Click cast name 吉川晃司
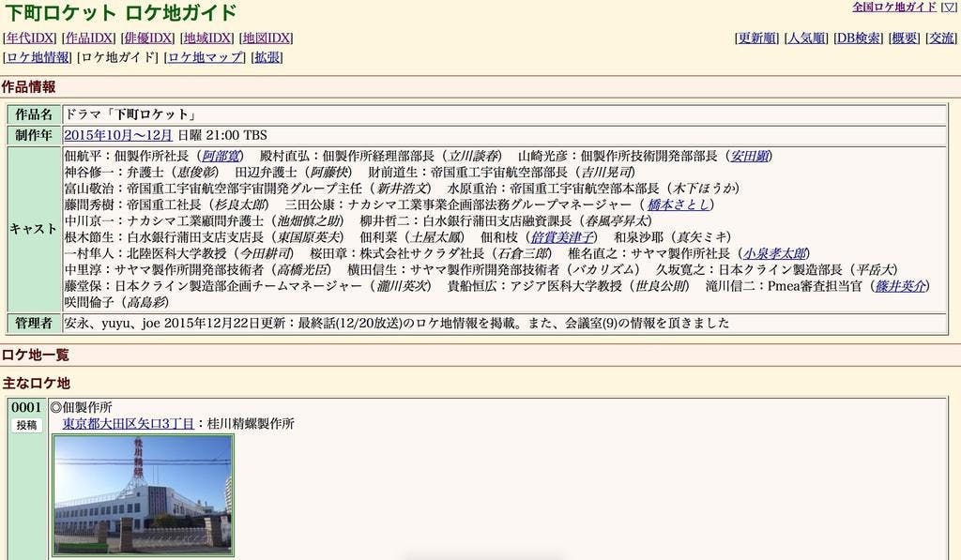The height and width of the screenshot is (560, 961). coord(605,173)
